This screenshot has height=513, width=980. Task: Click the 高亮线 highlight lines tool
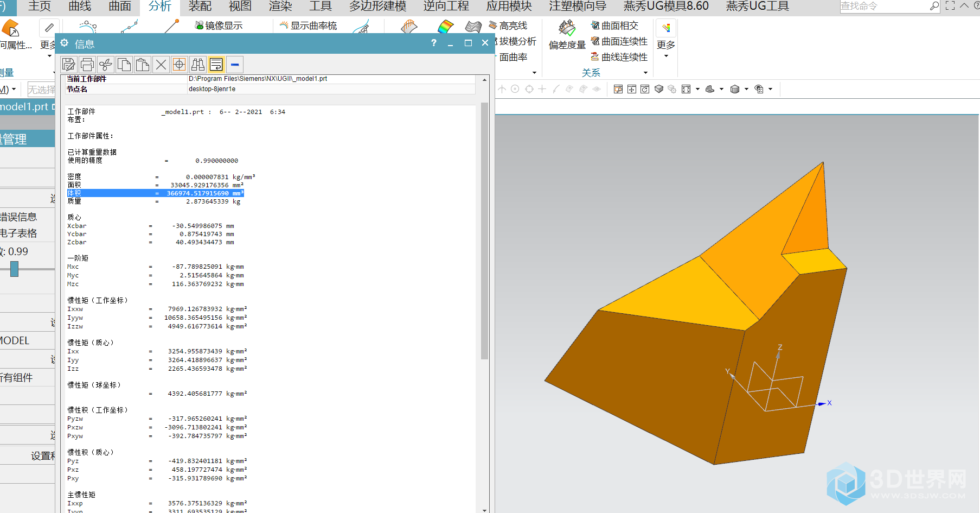pos(508,26)
